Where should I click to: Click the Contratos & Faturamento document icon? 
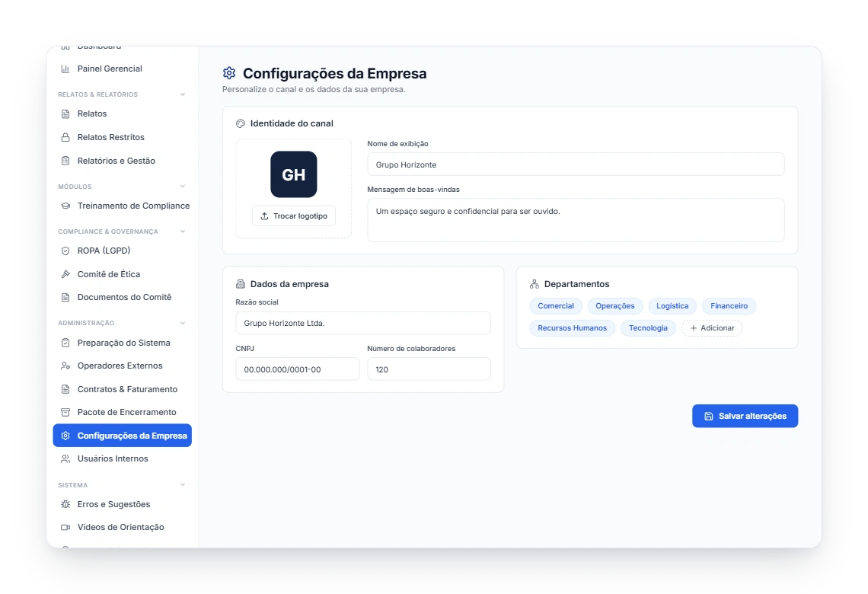click(65, 389)
